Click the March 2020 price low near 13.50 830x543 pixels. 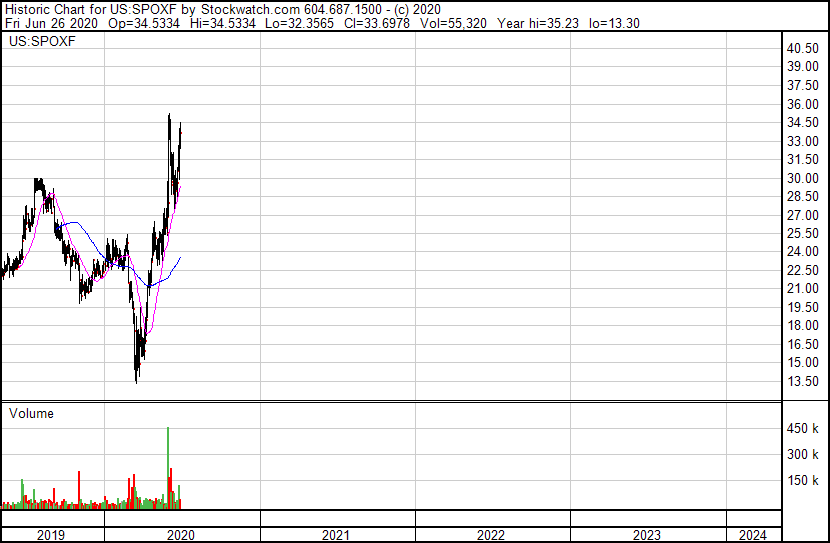coord(136,378)
